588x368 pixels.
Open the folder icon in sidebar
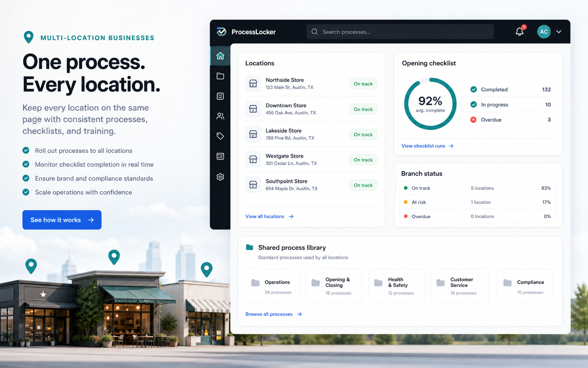[x=220, y=76]
